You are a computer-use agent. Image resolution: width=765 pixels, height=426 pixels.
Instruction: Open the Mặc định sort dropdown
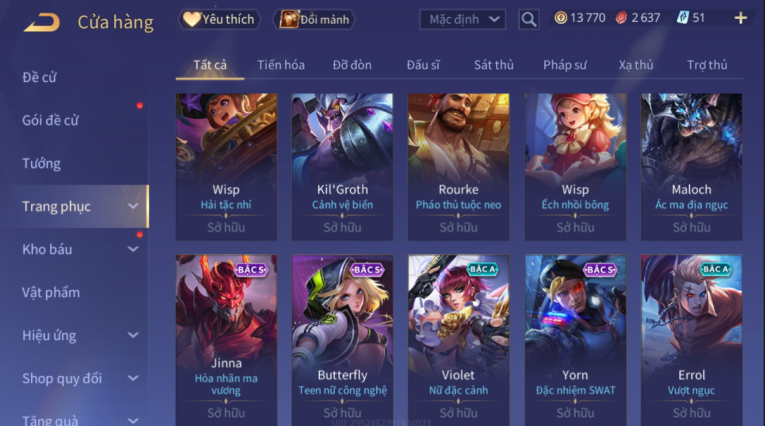coord(462,20)
